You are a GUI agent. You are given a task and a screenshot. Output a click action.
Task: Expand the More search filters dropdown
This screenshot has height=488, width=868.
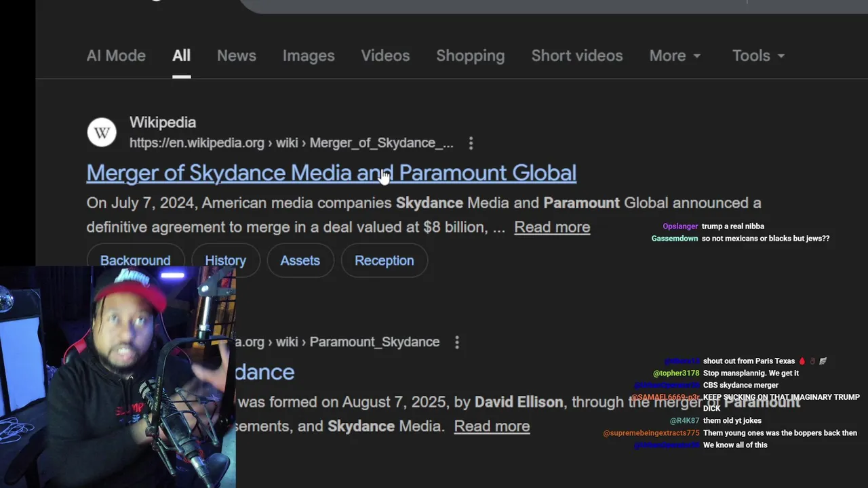tap(675, 56)
